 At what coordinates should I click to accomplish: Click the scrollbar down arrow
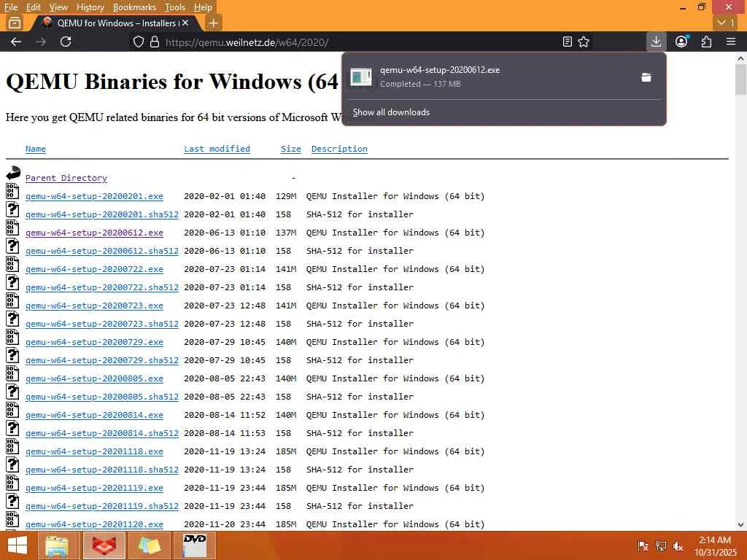pyautogui.click(x=740, y=525)
